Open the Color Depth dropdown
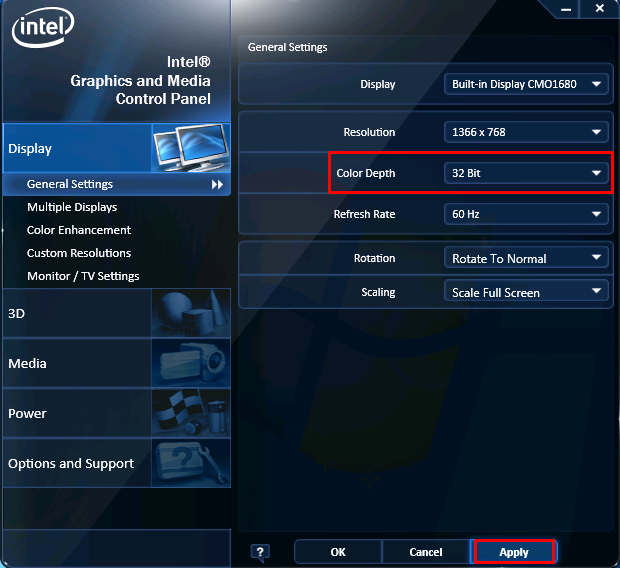The width and height of the screenshot is (620, 568). [526, 173]
